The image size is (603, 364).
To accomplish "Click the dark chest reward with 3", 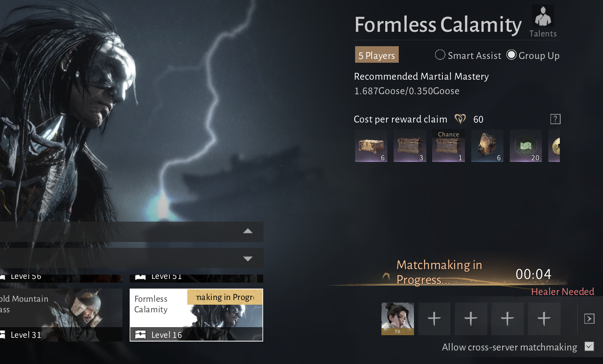I will click(409, 146).
